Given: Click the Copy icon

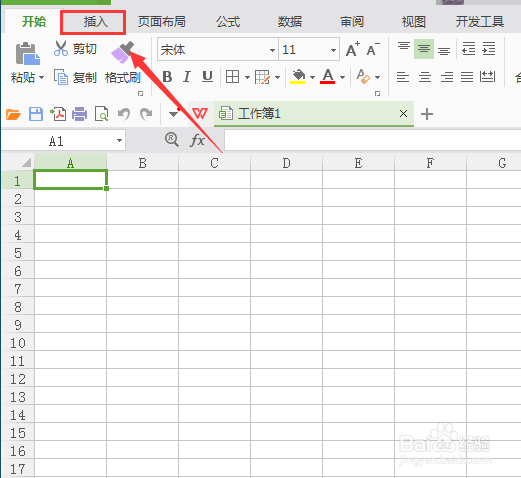Looking at the screenshot, I should 61,77.
